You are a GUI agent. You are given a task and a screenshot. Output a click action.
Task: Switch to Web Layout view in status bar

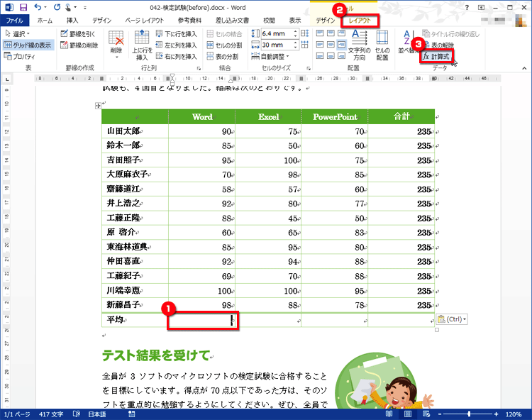426,414
